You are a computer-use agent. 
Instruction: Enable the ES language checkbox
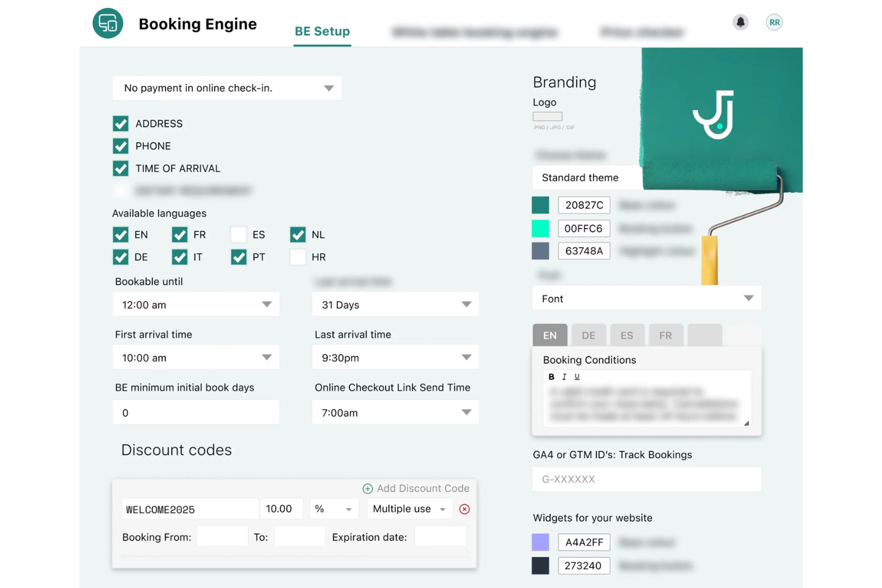(238, 234)
